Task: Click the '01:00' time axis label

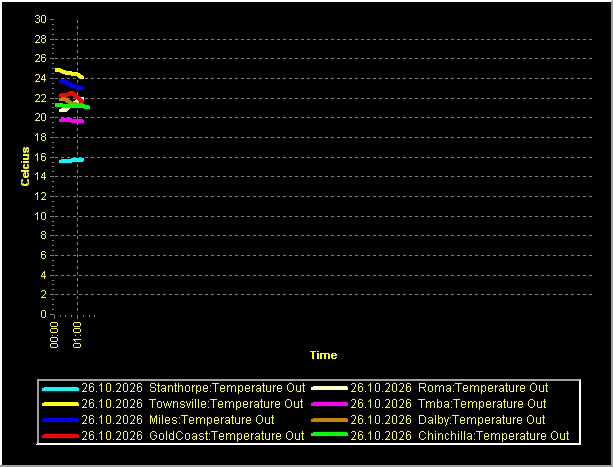Action: coord(77,335)
